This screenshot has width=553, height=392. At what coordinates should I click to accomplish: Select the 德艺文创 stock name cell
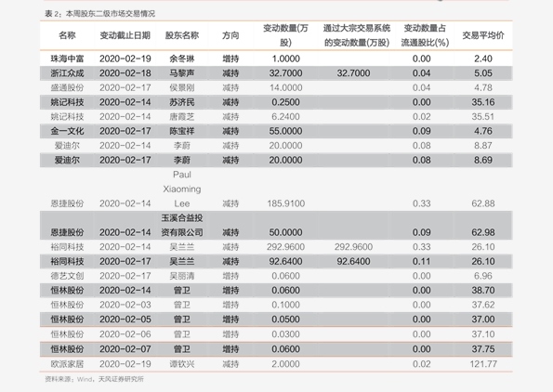(x=67, y=276)
